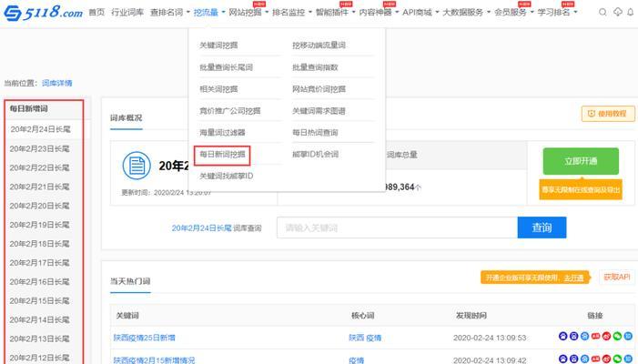
Task: Select 关键词需求图谱 menu entry
Action: (319, 111)
